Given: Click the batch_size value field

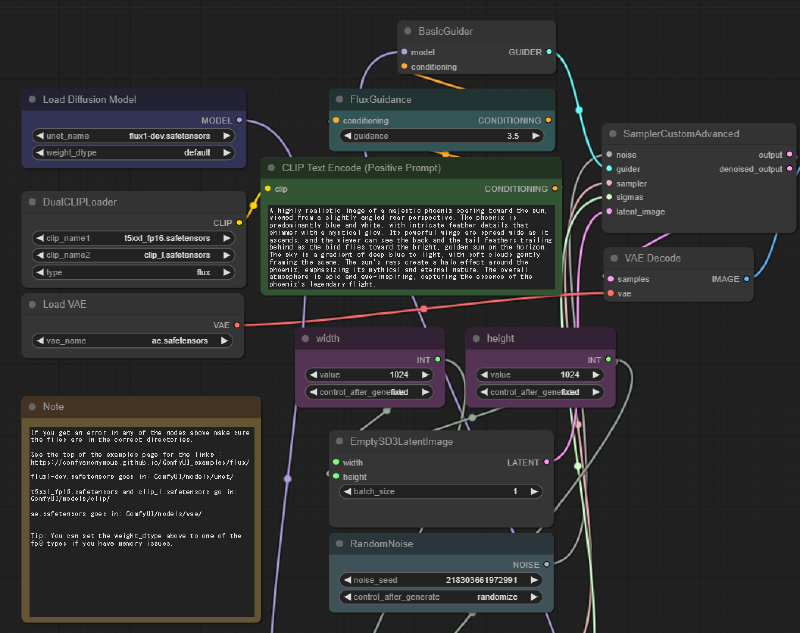Looking at the screenshot, I should (441, 491).
